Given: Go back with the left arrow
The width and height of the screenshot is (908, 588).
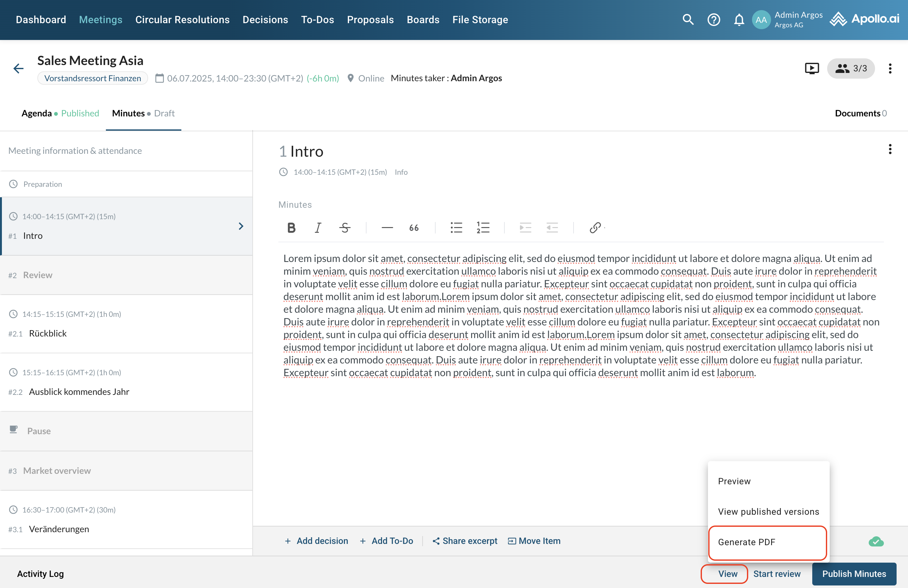Looking at the screenshot, I should (18, 68).
